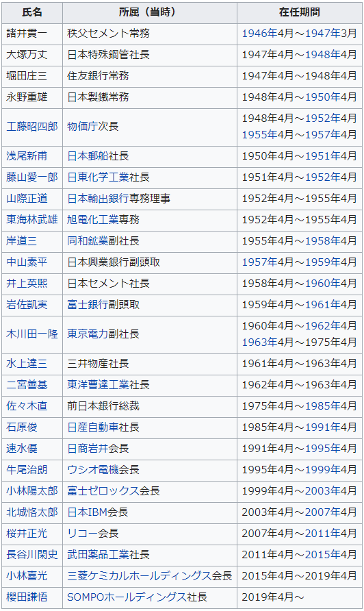
Task: Select the 中山素平 link
Action: (x=27, y=262)
